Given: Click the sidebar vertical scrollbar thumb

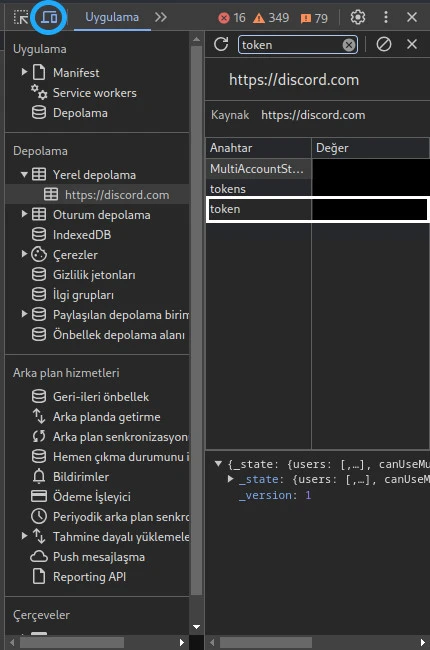Looking at the screenshot, I should pos(197,320).
